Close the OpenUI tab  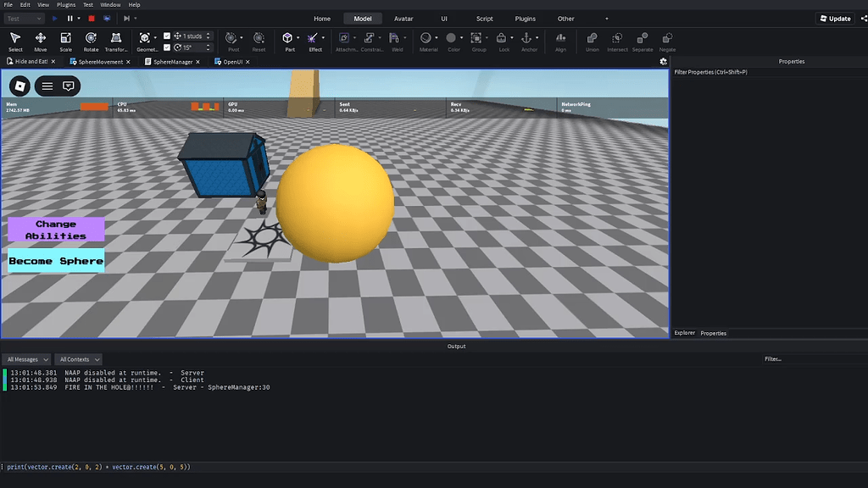(x=248, y=62)
